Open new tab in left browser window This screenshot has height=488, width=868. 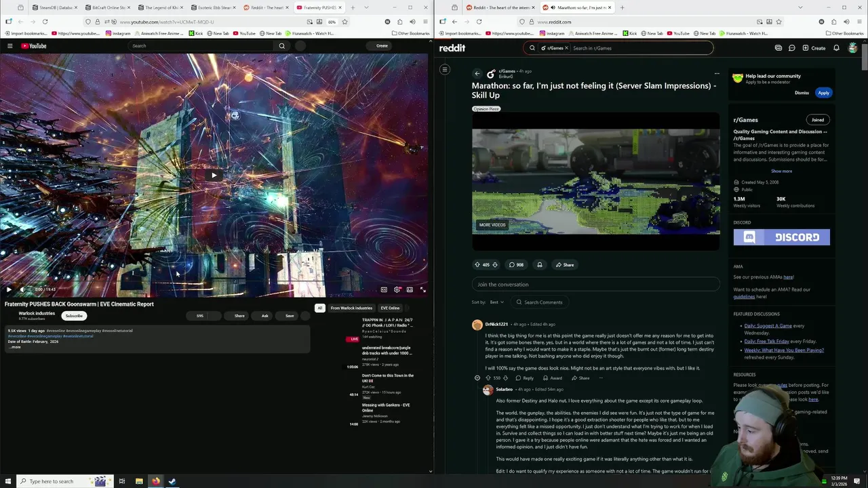[x=353, y=7]
